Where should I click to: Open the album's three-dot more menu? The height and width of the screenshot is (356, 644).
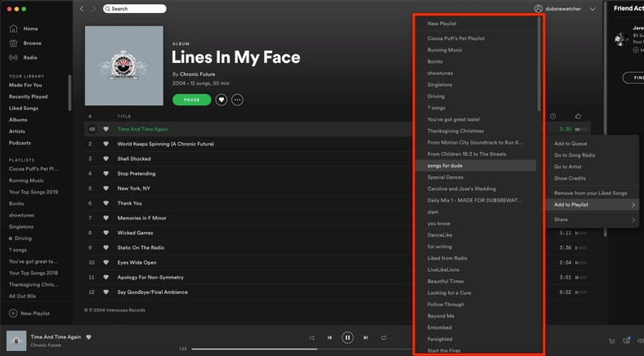(237, 100)
